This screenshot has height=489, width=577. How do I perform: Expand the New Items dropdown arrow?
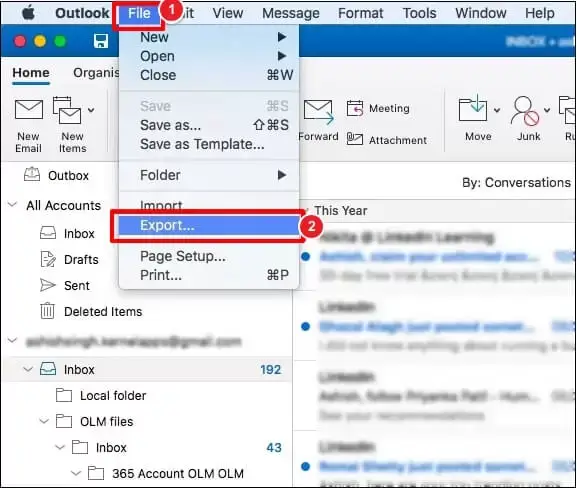coord(91,110)
